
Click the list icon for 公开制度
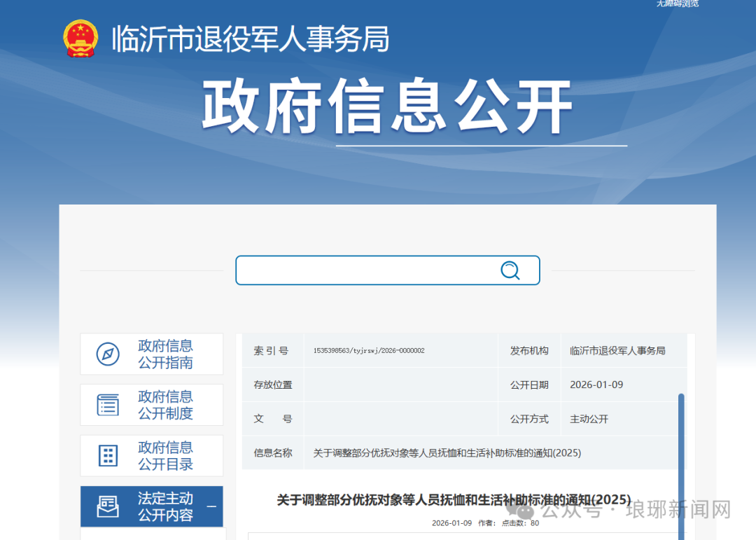click(x=108, y=405)
